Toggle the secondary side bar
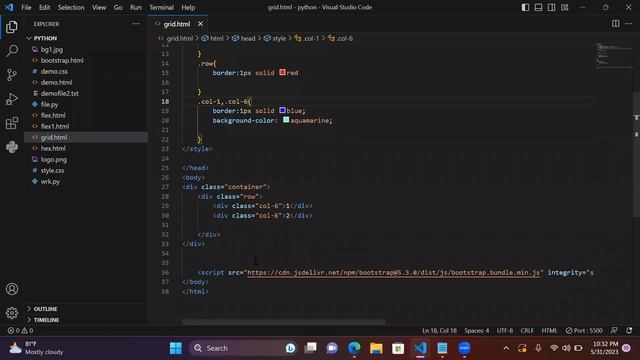This screenshot has width=640, height=360. click(x=551, y=7)
